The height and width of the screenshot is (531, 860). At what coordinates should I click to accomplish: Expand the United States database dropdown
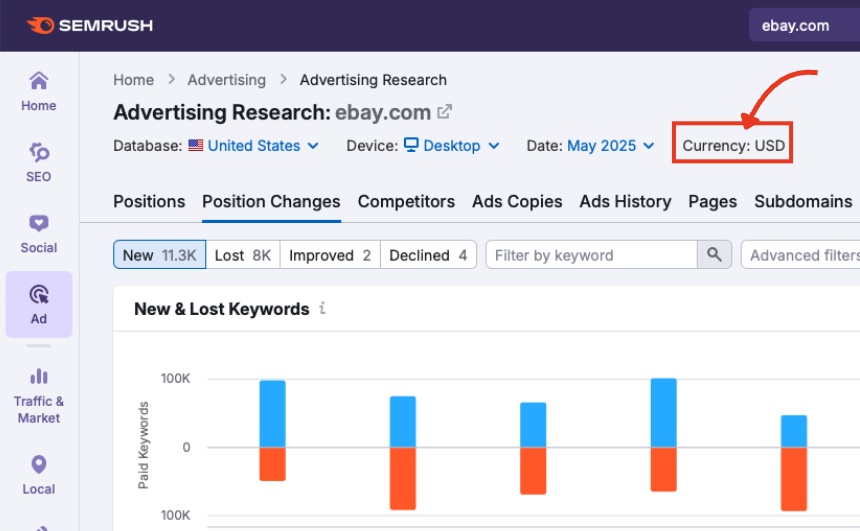263,146
